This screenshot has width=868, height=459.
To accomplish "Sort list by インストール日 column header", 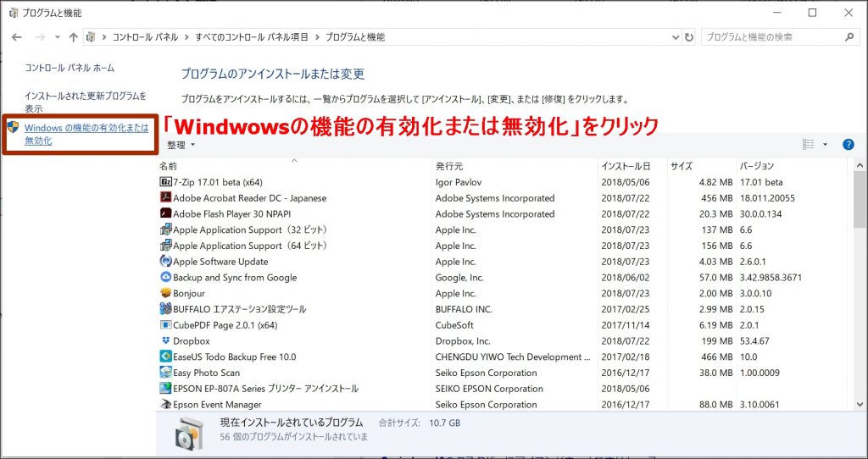I will click(625, 166).
